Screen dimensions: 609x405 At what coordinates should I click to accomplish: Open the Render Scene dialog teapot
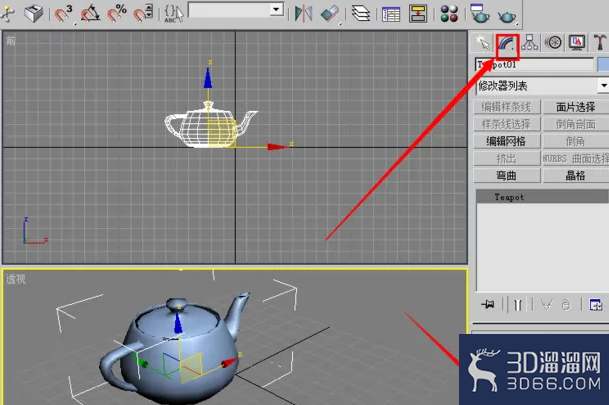[x=479, y=13]
